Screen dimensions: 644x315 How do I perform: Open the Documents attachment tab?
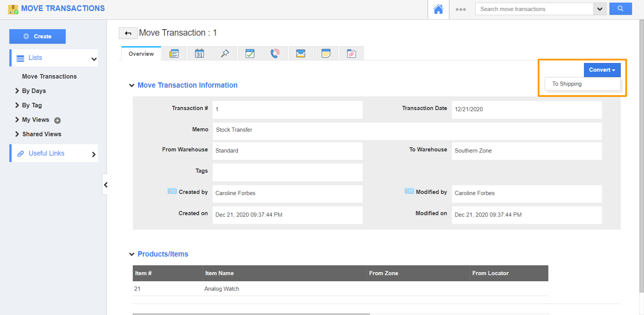352,54
